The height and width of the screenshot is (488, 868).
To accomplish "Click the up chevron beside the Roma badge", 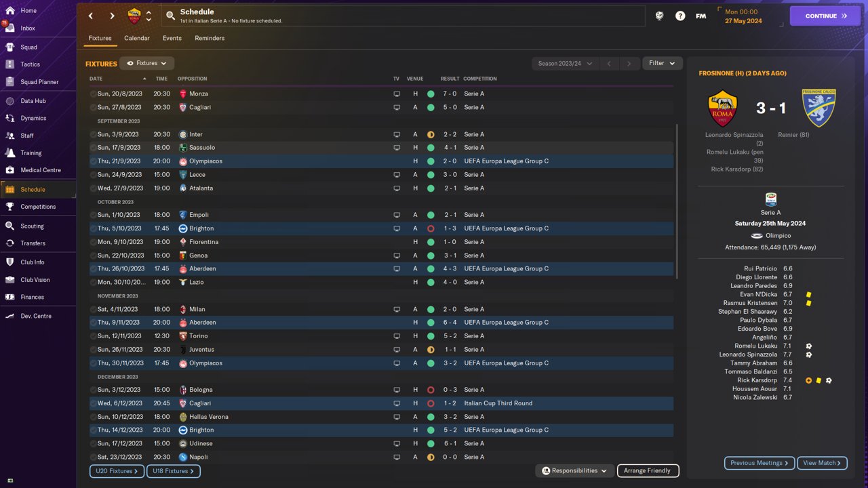I will coord(149,12).
